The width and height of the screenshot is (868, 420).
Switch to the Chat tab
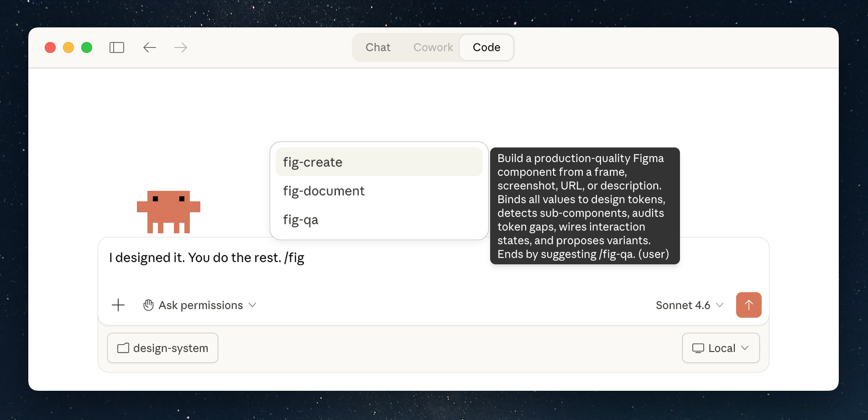pos(378,47)
